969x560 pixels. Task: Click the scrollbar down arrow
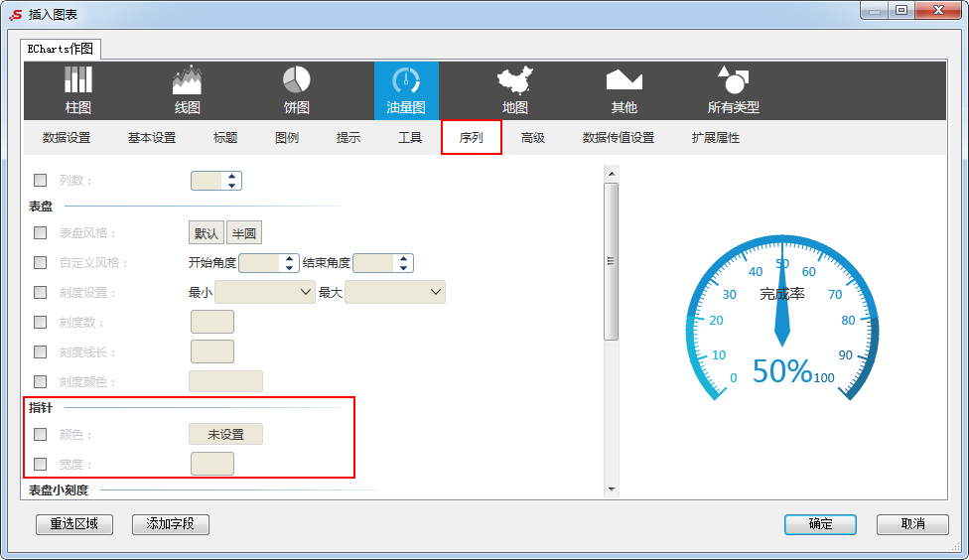[x=612, y=489]
